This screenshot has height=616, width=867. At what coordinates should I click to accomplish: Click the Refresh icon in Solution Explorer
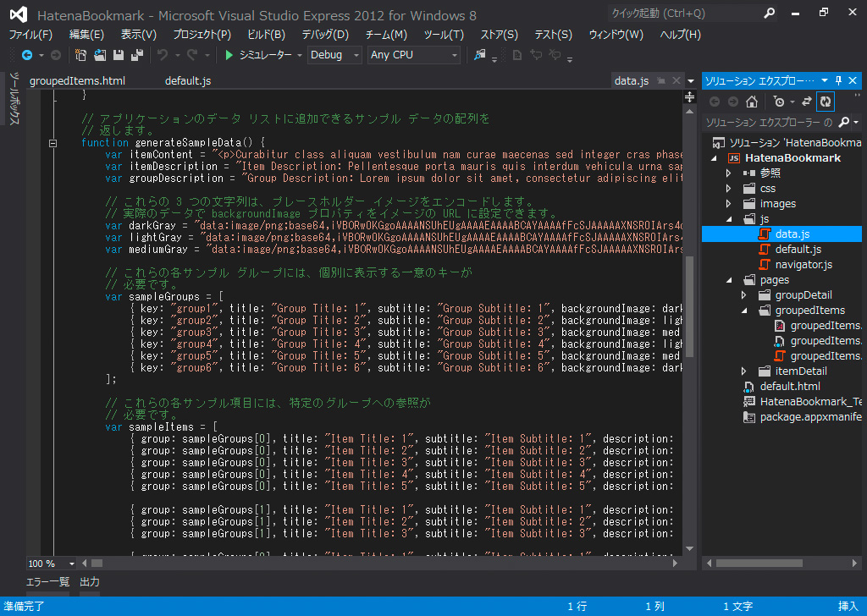(826, 102)
